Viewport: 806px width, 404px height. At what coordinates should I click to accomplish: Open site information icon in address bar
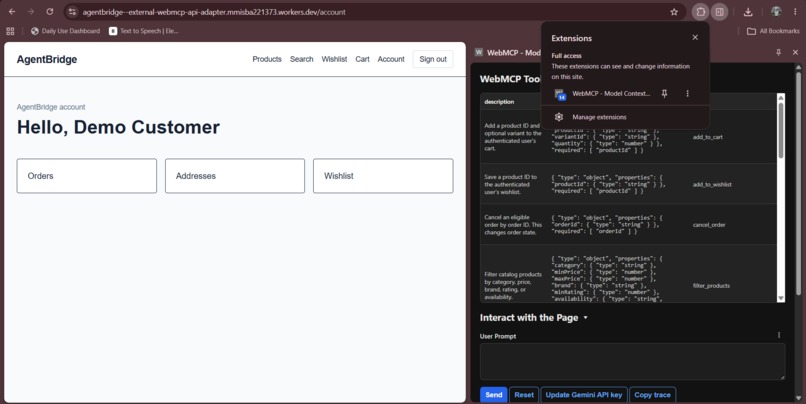pos(72,12)
